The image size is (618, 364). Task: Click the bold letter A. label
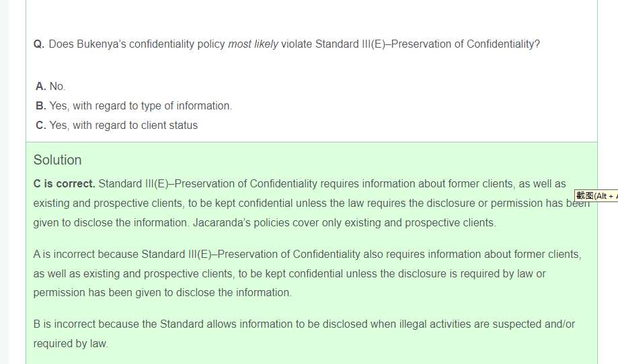41,87
